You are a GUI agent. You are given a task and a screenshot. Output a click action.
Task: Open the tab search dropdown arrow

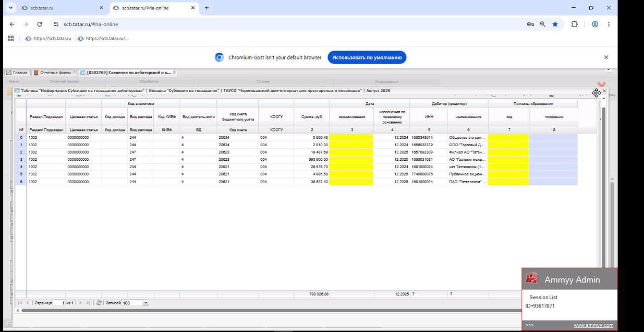[x=10, y=8]
